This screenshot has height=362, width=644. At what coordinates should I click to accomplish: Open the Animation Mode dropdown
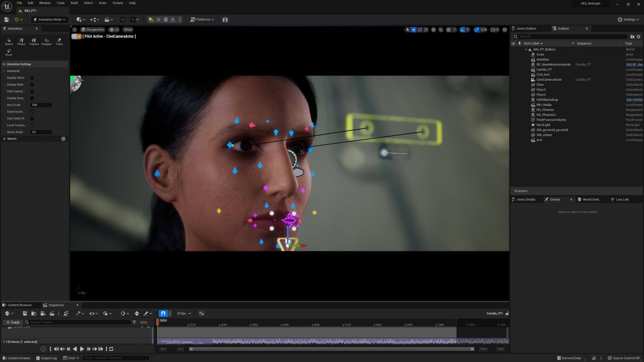(x=50, y=20)
